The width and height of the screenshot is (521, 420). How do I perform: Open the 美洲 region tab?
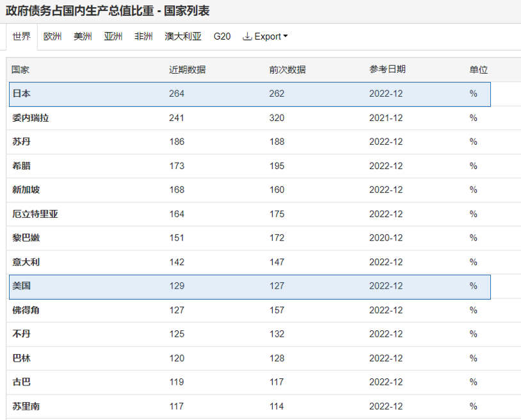(x=83, y=36)
